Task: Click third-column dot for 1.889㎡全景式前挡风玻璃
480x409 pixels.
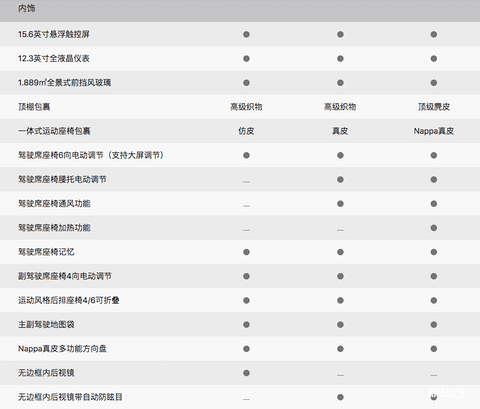Action: click(x=434, y=83)
